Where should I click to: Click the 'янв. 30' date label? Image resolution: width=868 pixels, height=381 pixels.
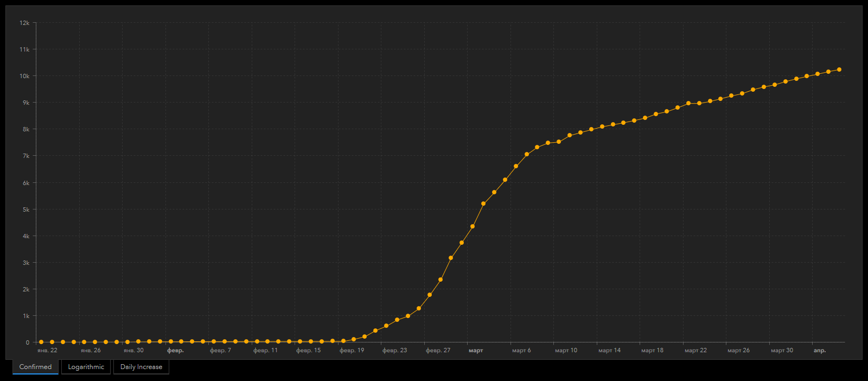(x=133, y=351)
